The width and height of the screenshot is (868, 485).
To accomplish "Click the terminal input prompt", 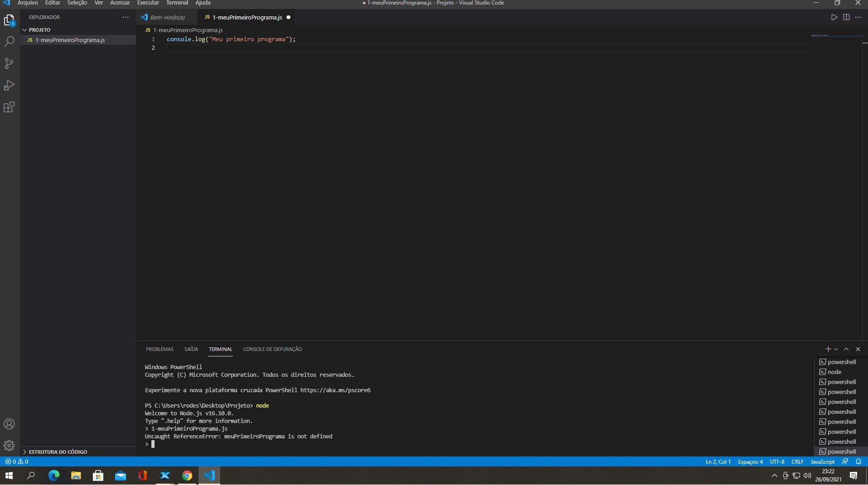I will click(x=153, y=444).
